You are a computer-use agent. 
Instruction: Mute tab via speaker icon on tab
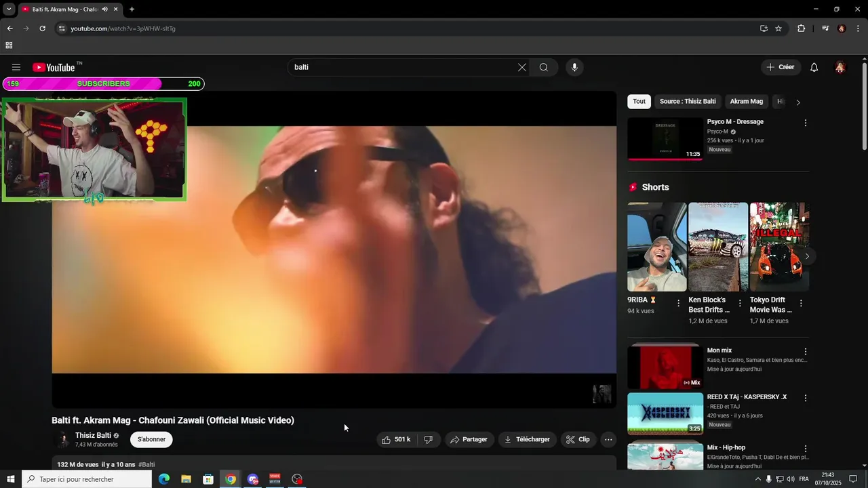[x=104, y=9]
